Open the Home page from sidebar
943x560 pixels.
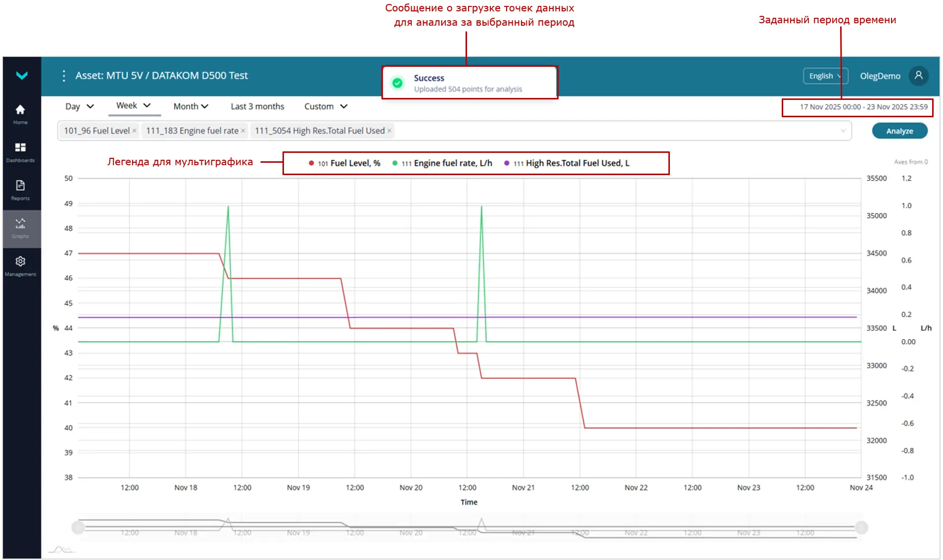click(20, 114)
